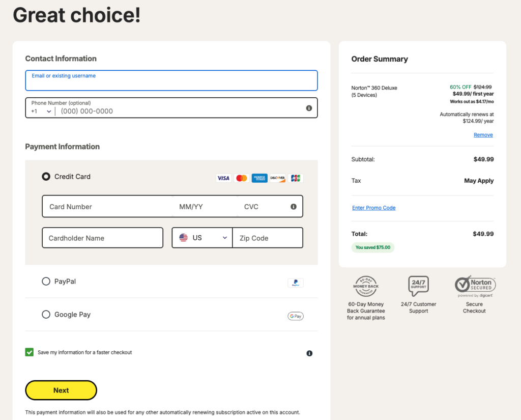
Task: Uncheck Save my information for faster checkout
Action: [x=29, y=352]
